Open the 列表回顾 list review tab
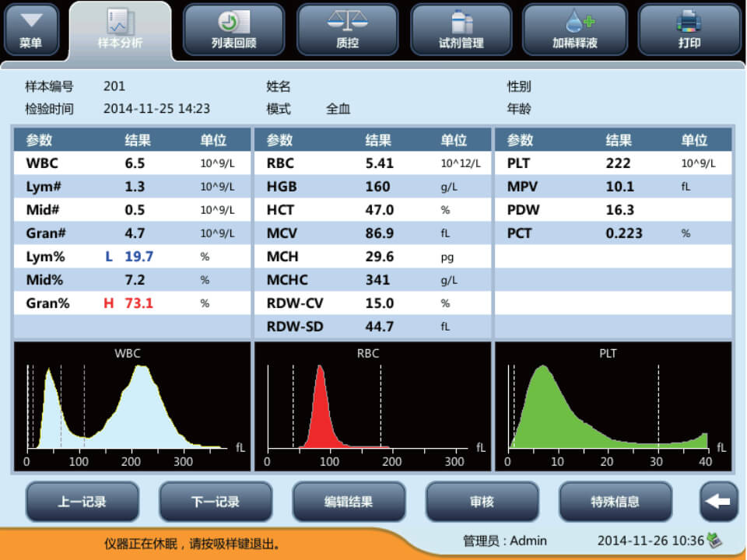This screenshot has height=560, width=747. point(233,30)
